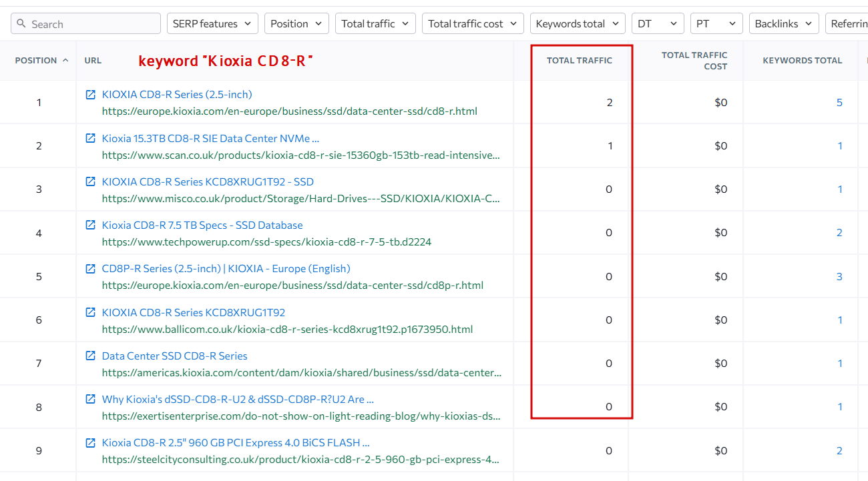868x481 pixels.
Task: Sort by Keywords Total column header
Action: click(803, 60)
